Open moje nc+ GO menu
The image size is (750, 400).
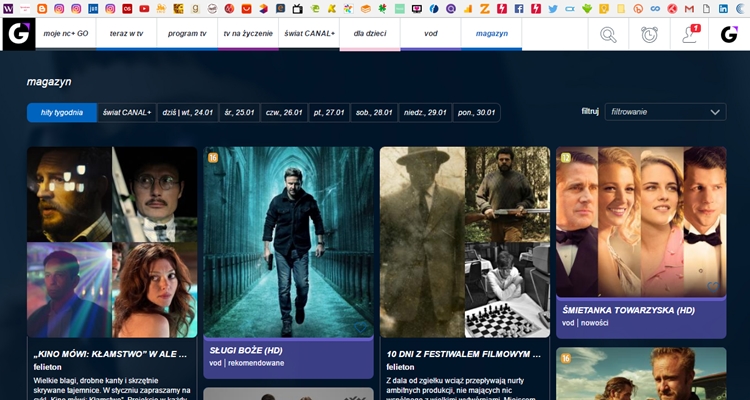click(x=66, y=33)
